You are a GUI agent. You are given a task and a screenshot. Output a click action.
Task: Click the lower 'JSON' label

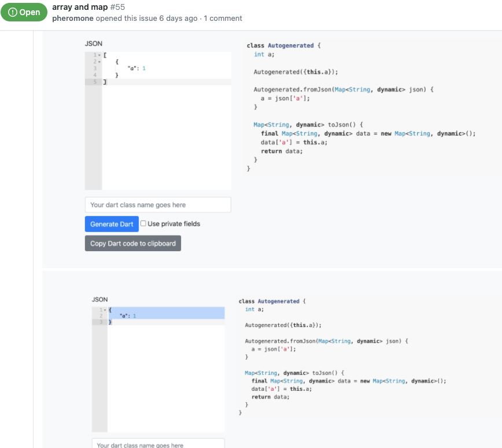tap(100, 299)
